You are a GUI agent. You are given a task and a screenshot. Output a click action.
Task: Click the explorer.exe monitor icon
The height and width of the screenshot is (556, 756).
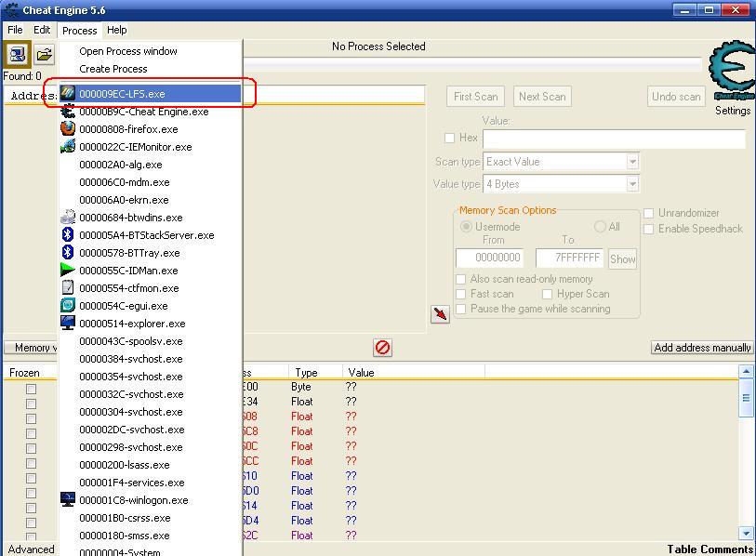68,323
